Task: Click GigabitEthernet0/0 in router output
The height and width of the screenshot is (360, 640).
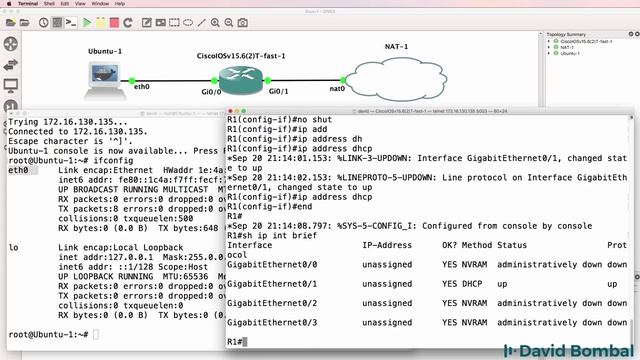Action: click(x=272, y=264)
